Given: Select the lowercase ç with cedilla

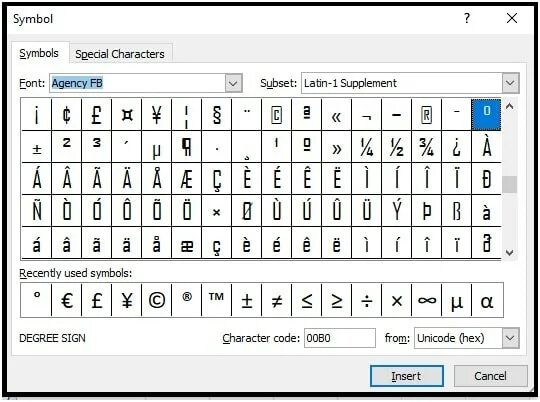Looking at the screenshot, I should (217, 243).
